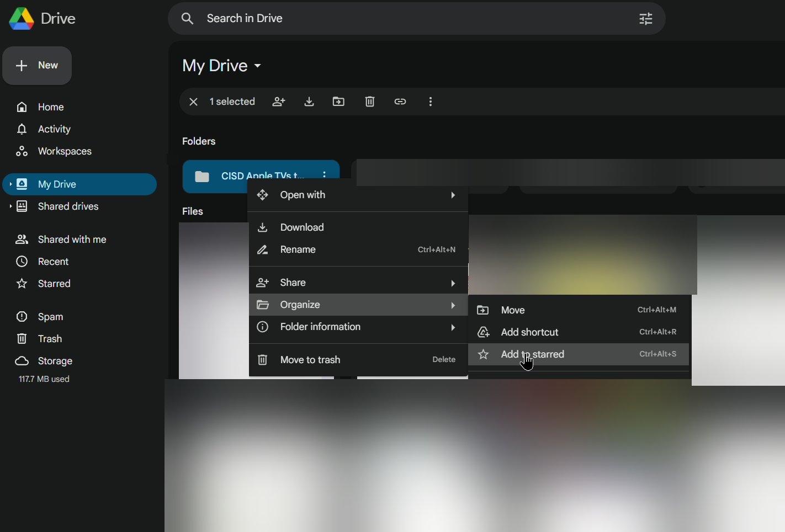Clear selection with the X icon
The height and width of the screenshot is (532, 785).
pos(193,102)
